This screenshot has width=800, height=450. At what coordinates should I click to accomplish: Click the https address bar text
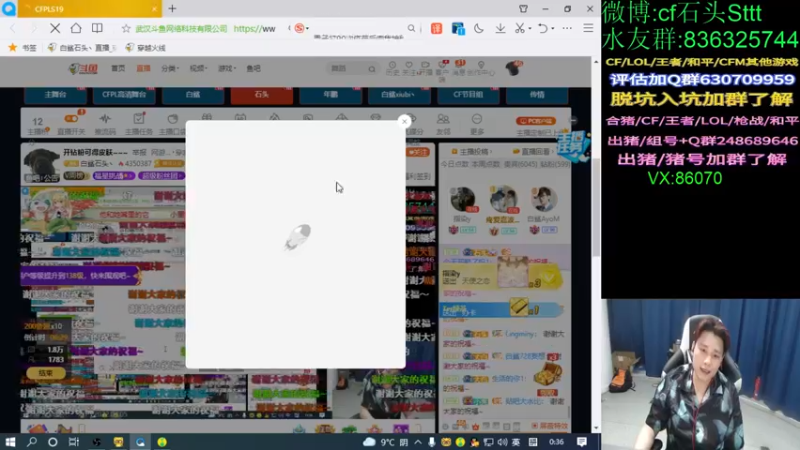pos(254,29)
